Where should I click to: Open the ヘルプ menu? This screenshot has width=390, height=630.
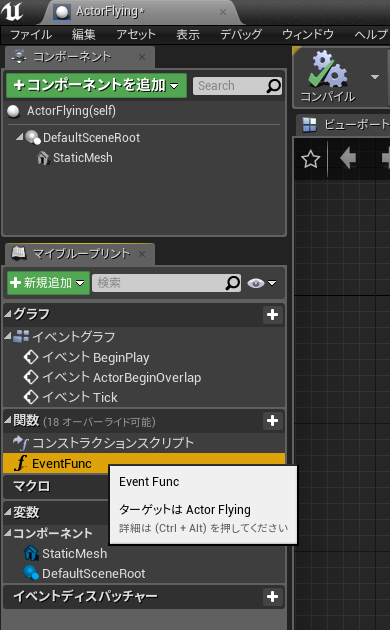point(371,35)
